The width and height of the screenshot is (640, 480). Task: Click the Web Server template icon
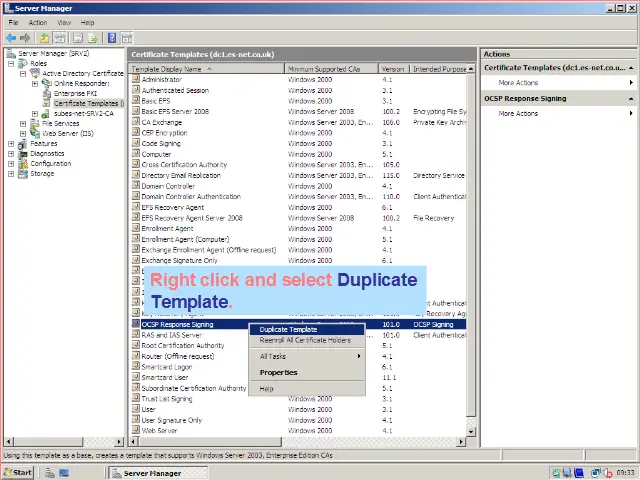[136, 430]
